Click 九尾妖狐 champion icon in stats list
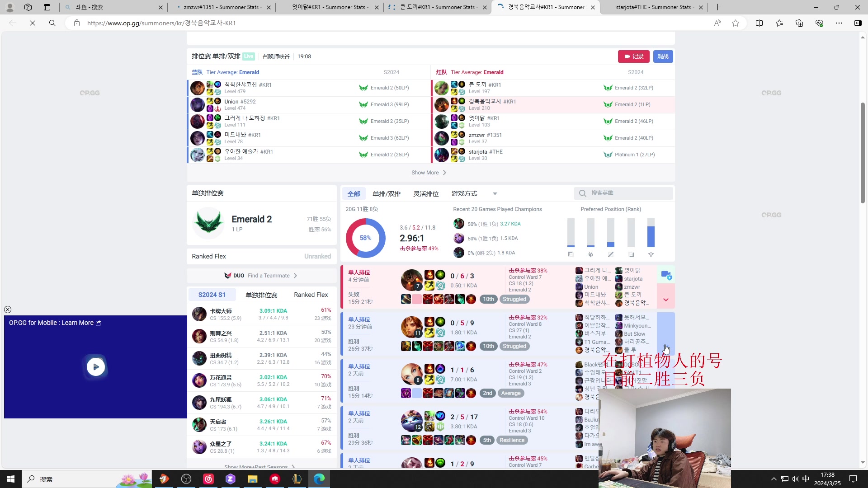This screenshot has height=488, width=868. coord(199,402)
